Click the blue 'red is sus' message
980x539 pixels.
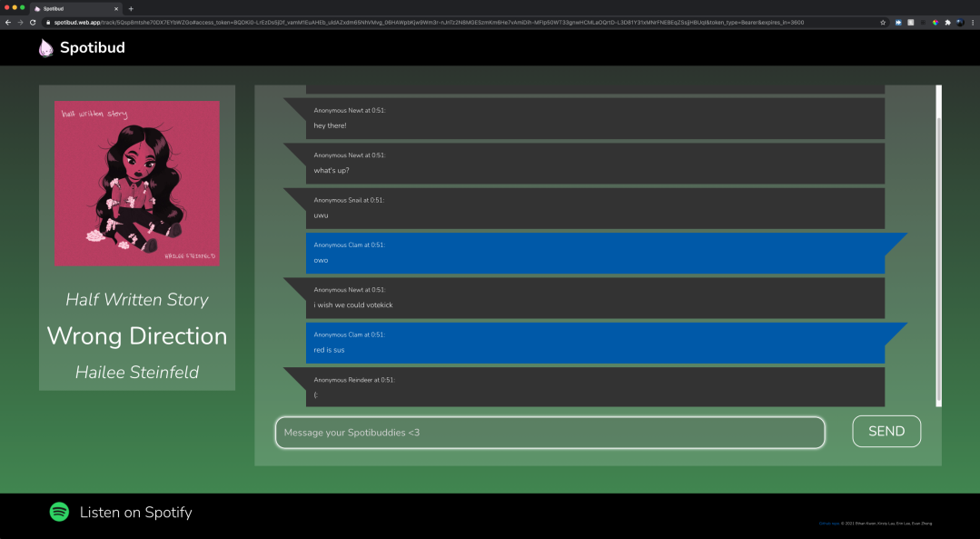595,343
